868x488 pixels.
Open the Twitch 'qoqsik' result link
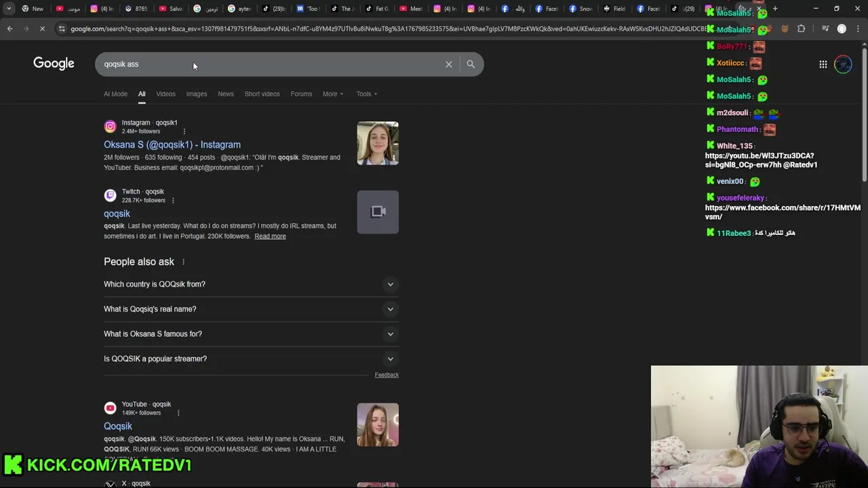tap(117, 214)
